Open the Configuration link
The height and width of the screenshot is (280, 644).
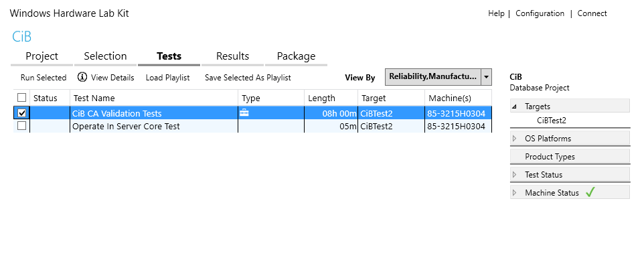pyautogui.click(x=540, y=13)
